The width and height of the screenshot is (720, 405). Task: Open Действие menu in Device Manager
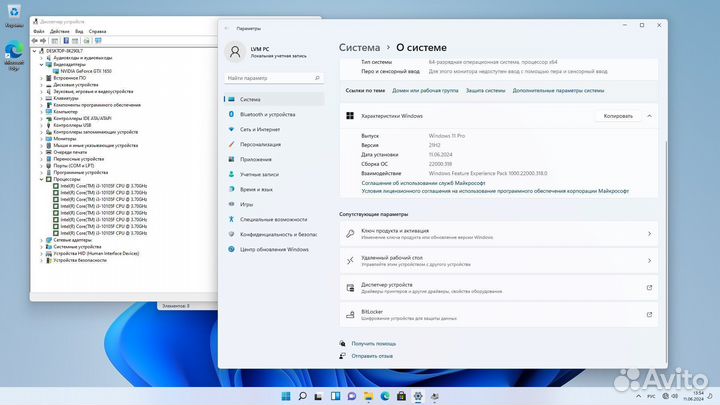[x=60, y=31]
